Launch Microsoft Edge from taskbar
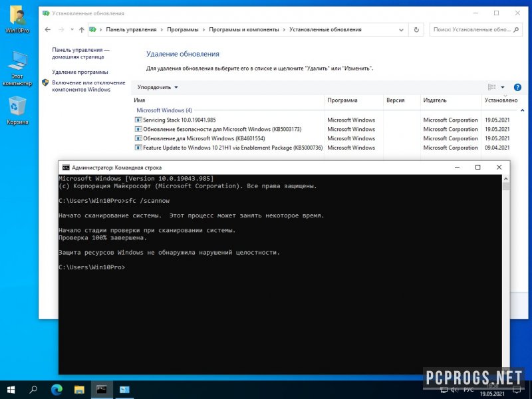 (57, 390)
